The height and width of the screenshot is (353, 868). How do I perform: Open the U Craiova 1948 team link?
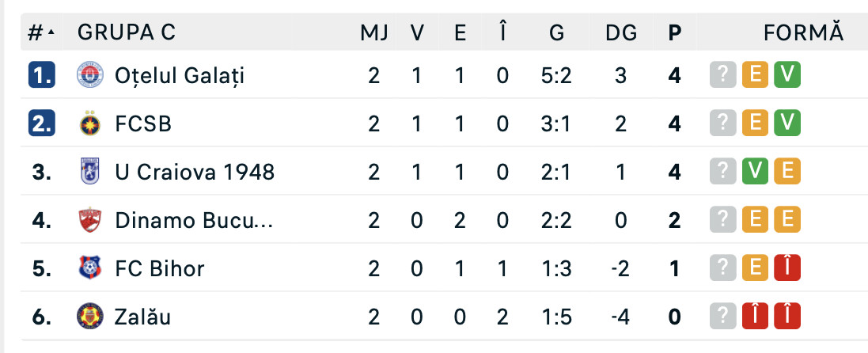coord(195,172)
